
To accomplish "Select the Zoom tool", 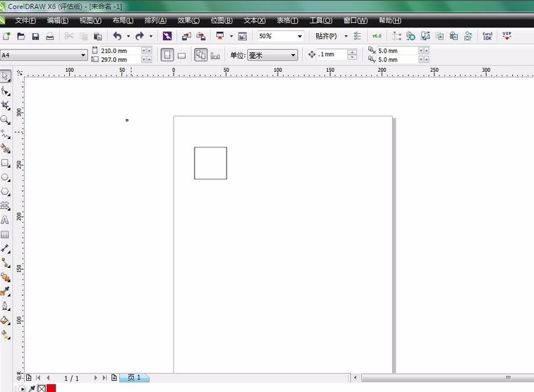I will pos(5,120).
